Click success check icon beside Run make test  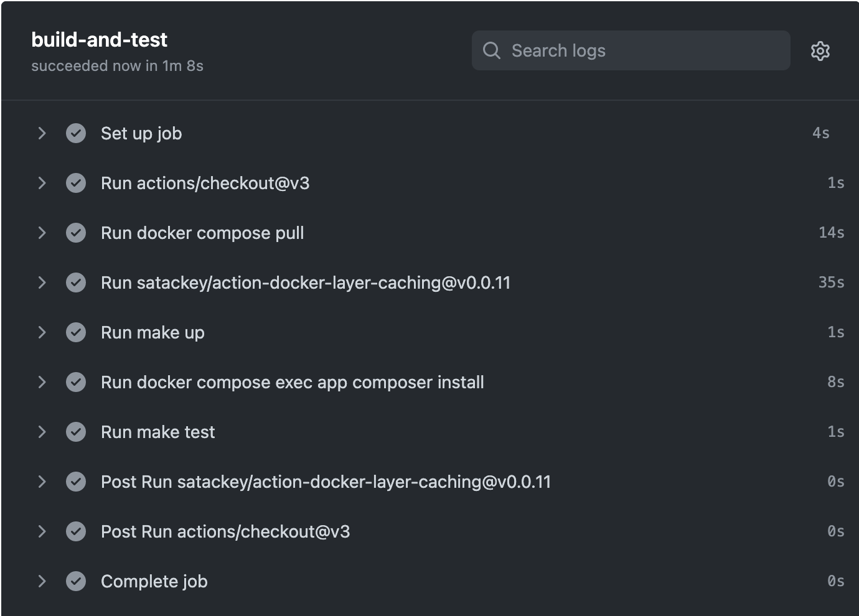[76, 432]
